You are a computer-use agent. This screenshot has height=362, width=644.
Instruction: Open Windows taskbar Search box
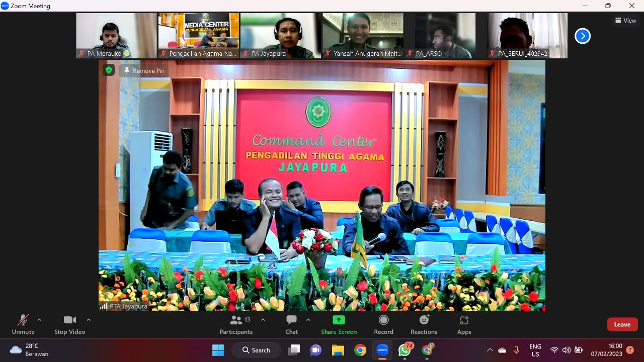[256, 350]
